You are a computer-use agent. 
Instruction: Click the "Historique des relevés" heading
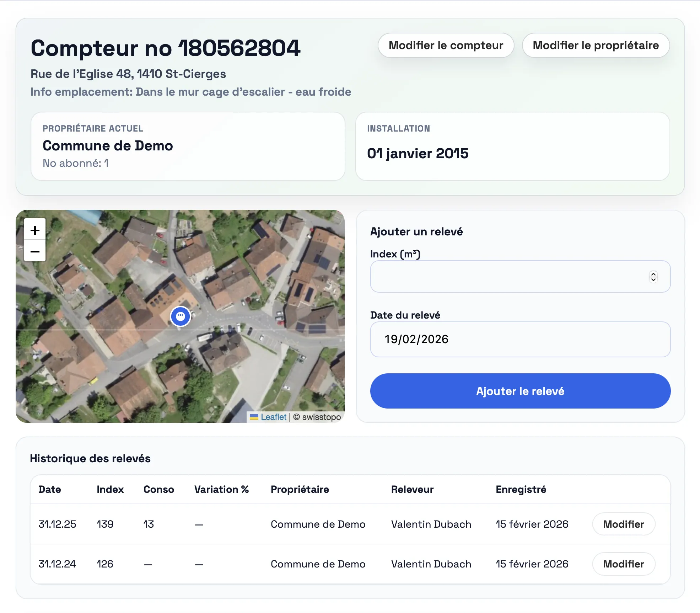(90, 458)
